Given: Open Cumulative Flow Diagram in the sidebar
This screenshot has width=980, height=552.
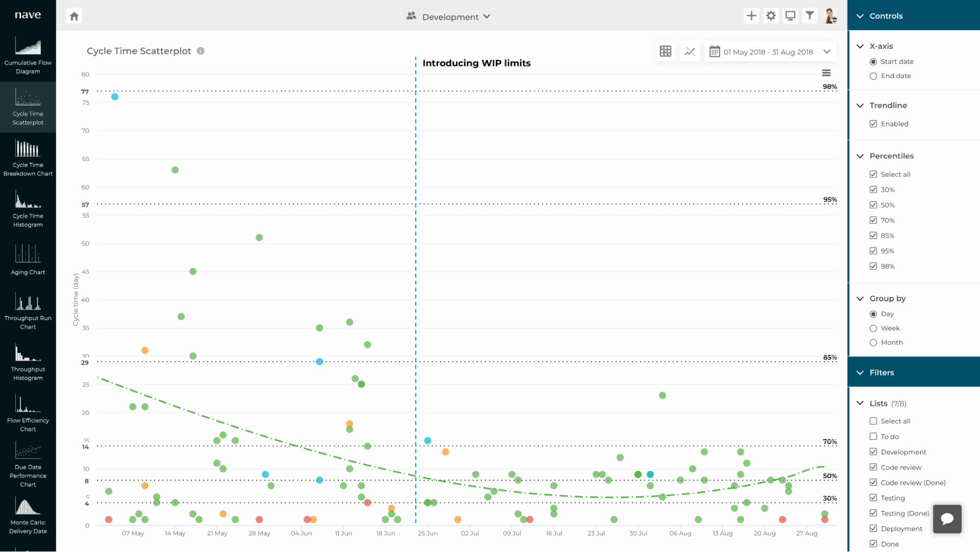Looking at the screenshot, I should click(28, 55).
